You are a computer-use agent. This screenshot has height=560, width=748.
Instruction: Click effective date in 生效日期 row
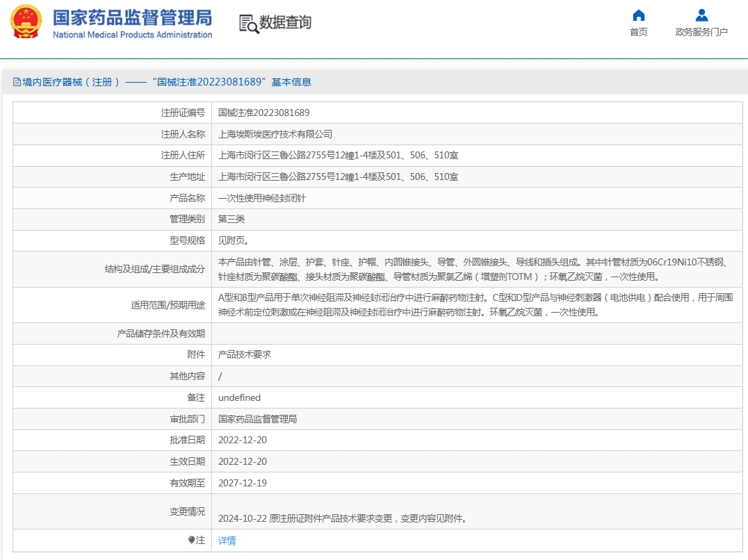coord(243,461)
